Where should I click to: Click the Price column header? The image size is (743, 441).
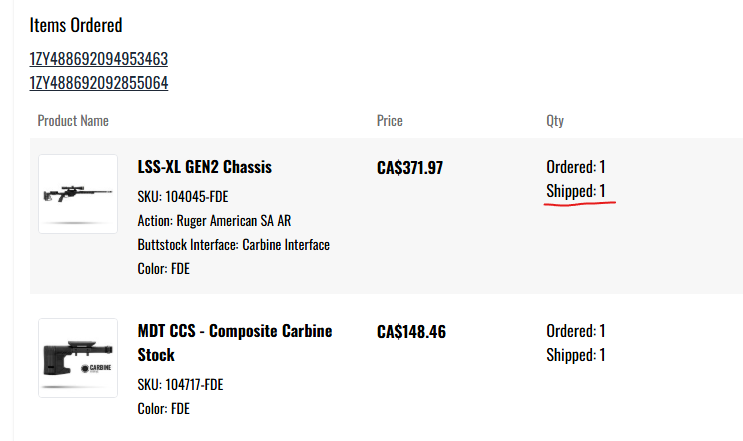point(389,121)
